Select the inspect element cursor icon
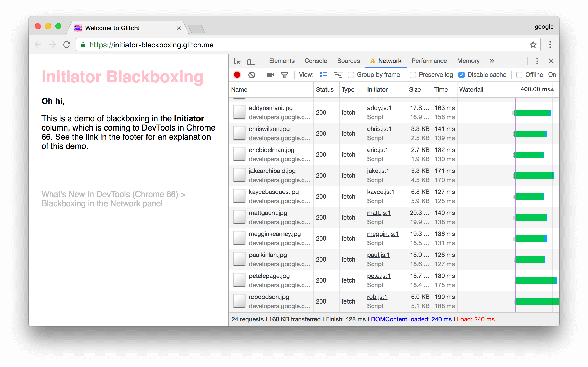The height and width of the screenshot is (367, 588). [237, 61]
